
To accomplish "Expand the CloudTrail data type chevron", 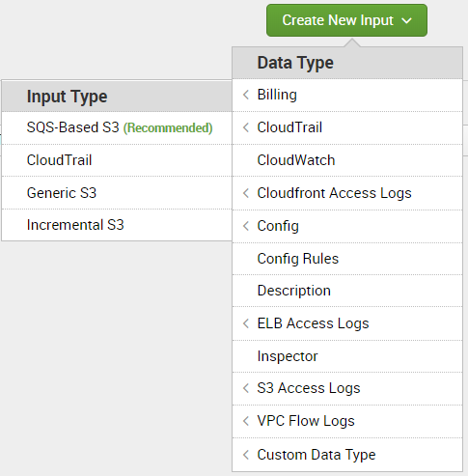I will [246, 127].
